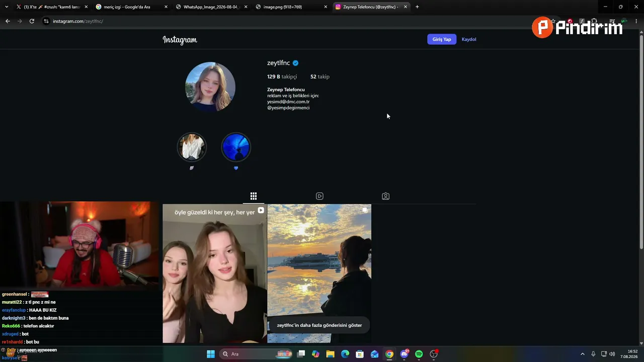Open the 52 takip following list
The image size is (644, 362).
point(320,76)
